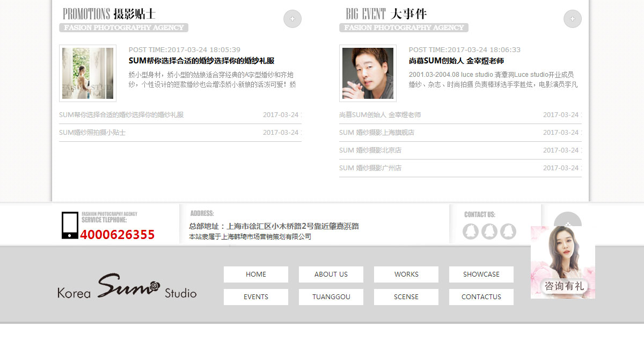Click the Korea Sum Studio logo
Image resolution: width=644 pixels, height=340 pixels.
pyautogui.click(x=127, y=286)
